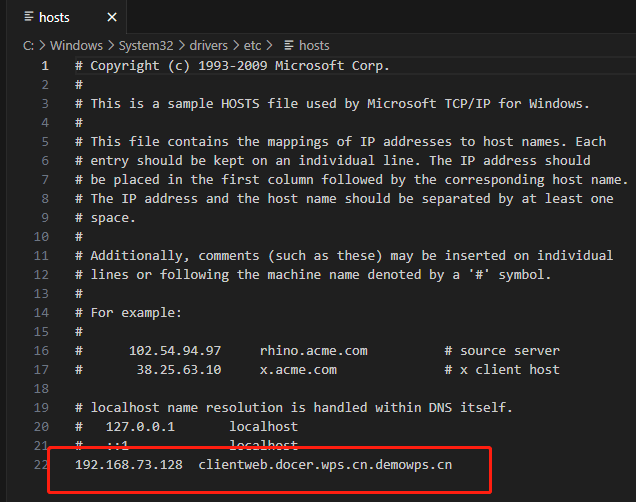This screenshot has height=502, width=636.
Task: Expand the chevron after Windows breadcrumb
Action: 111,45
